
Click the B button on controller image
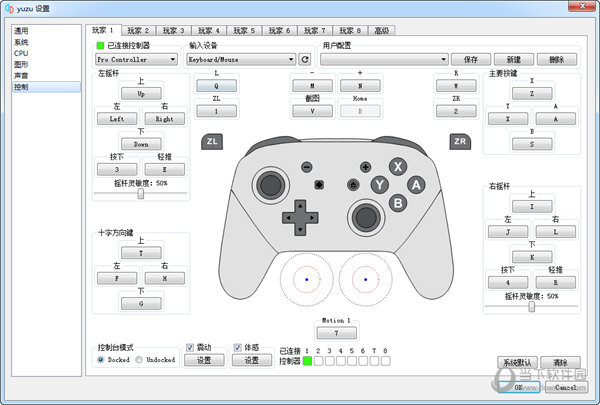397,202
